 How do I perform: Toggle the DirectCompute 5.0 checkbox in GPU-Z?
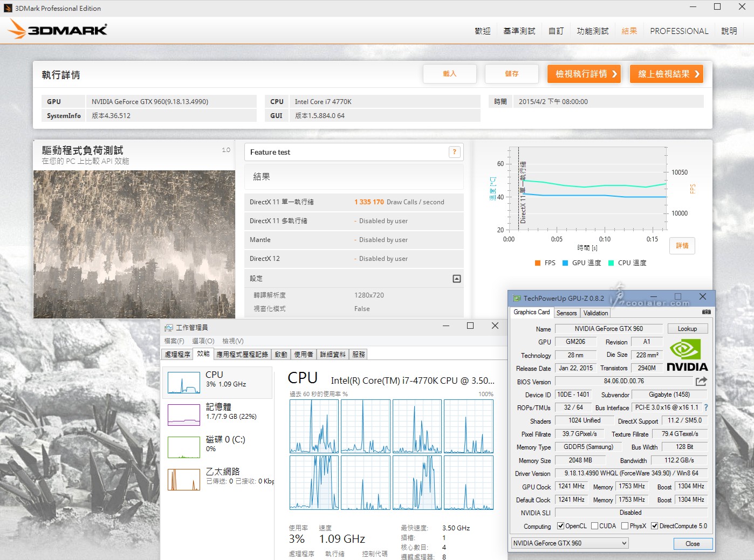click(x=655, y=526)
